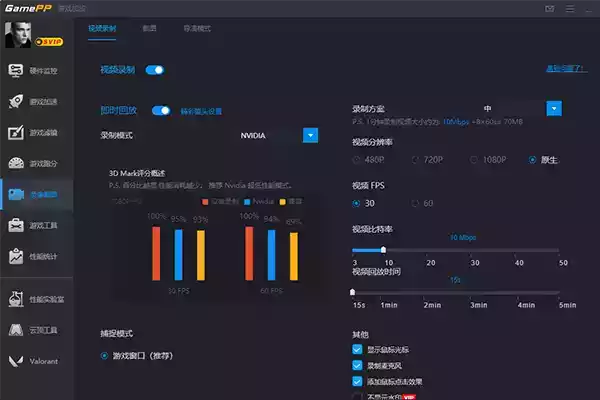Screen dimensions: 600x400
Task: Expand the 录制方案 dropdown arrow
Action: pos(554,109)
